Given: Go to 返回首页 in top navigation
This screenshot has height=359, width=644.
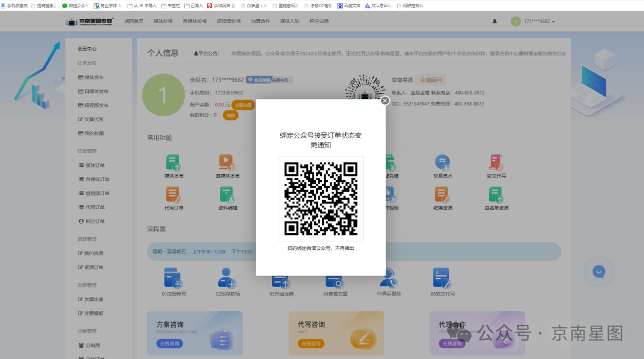Looking at the screenshot, I should point(134,21).
